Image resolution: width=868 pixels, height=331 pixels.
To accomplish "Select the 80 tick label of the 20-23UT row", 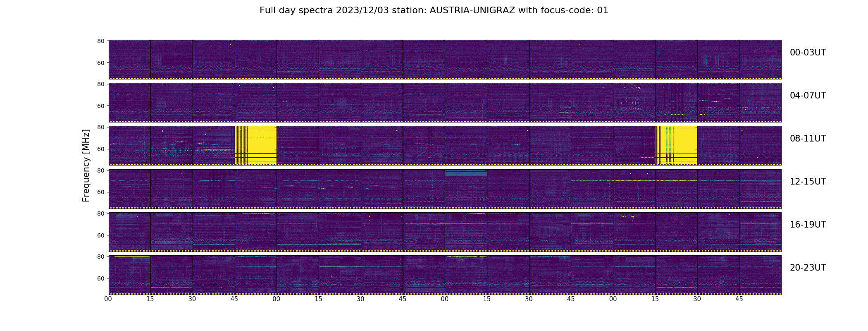I will 100,257.
